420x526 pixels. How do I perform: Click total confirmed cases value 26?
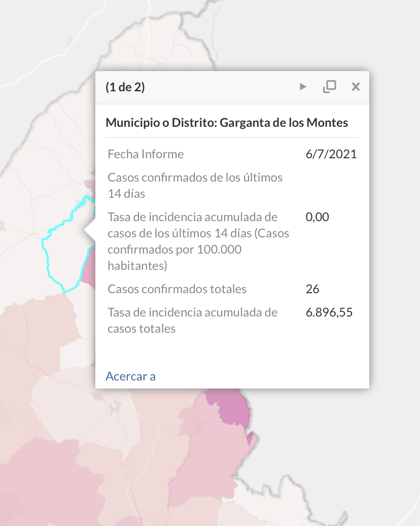click(x=312, y=289)
